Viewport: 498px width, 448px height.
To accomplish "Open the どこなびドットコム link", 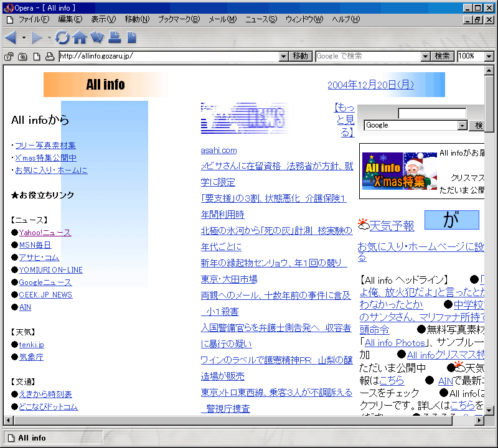I will click(x=49, y=407).
